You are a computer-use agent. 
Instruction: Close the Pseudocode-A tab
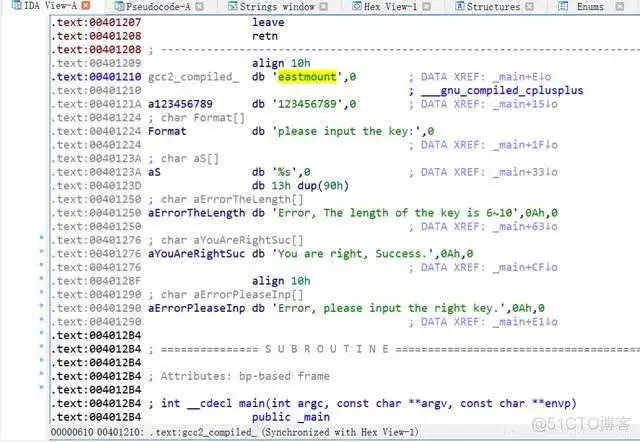coord(200,6)
